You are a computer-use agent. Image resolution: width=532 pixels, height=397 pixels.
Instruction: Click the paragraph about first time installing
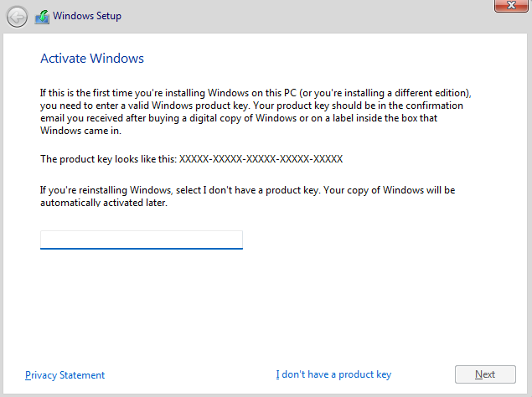coord(256,111)
